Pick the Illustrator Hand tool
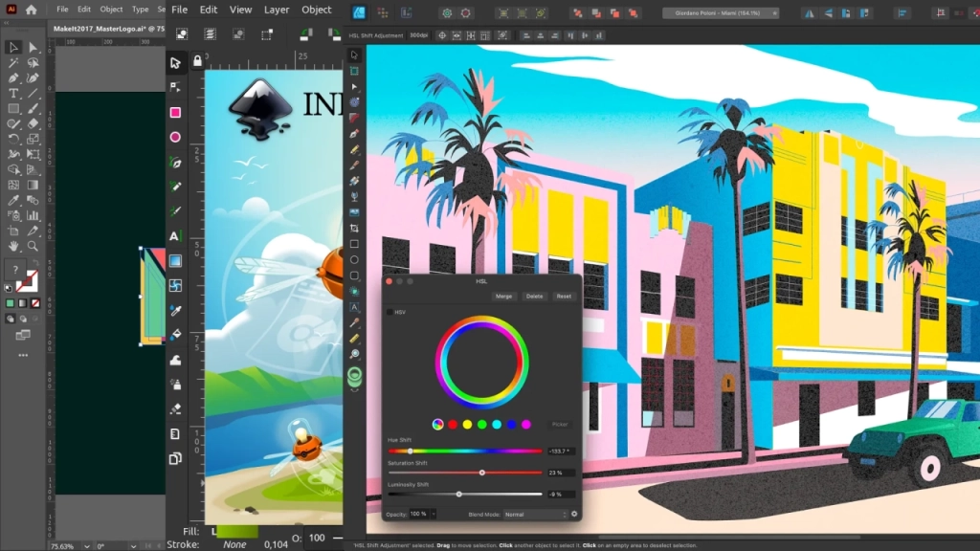The height and width of the screenshot is (551, 980). 14,246
